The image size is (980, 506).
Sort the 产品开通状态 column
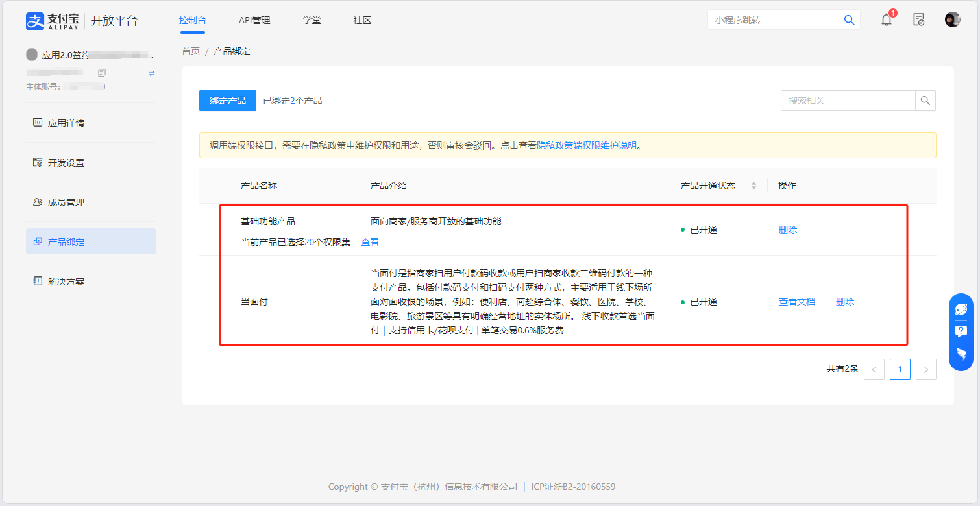click(753, 186)
